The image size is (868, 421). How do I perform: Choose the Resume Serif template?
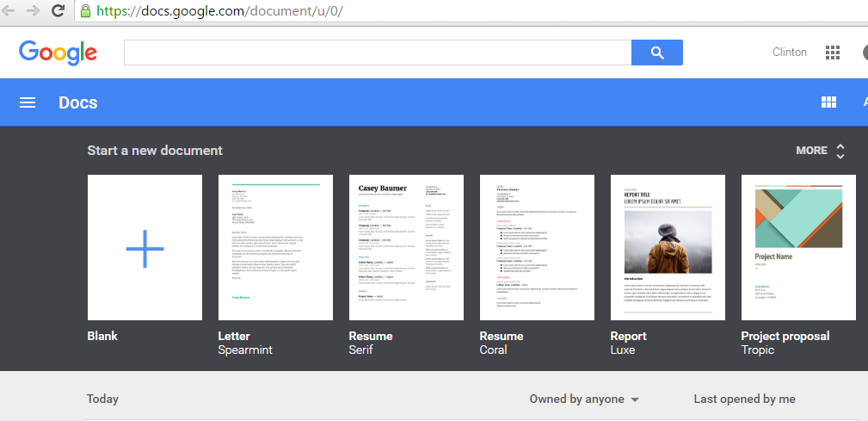pyautogui.click(x=406, y=248)
